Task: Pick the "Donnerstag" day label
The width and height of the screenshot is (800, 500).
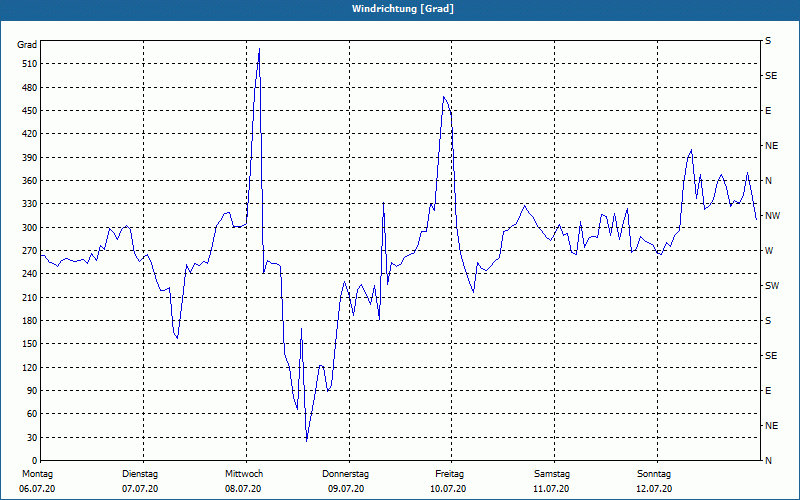Action: 345,474
